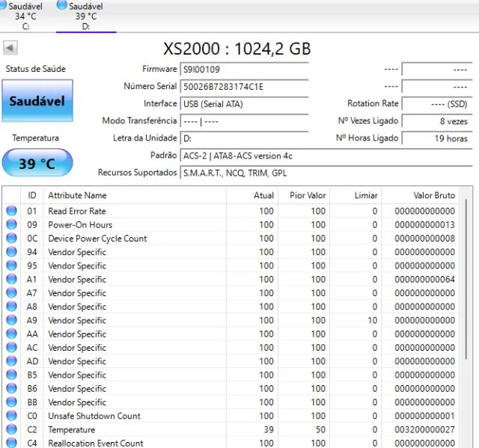The height and width of the screenshot is (448, 479).
Task: Click threshold value 10 in row A9
Action: [373, 320]
